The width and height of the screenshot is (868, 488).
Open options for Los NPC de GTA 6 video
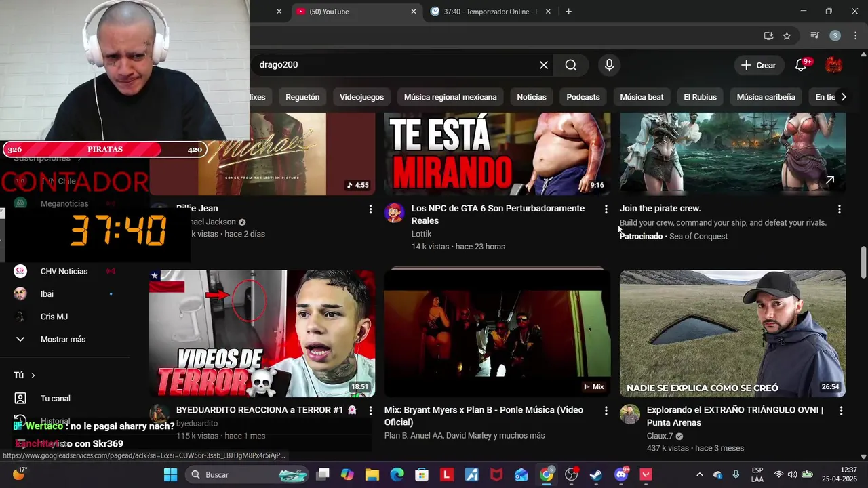606,209
